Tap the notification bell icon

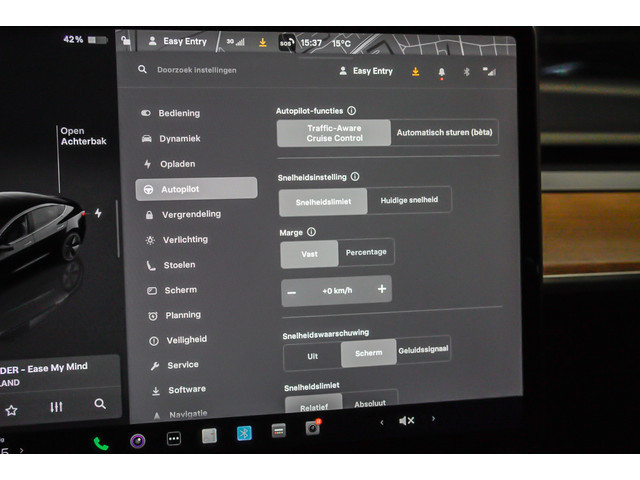pyautogui.click(x=441, y=72)
